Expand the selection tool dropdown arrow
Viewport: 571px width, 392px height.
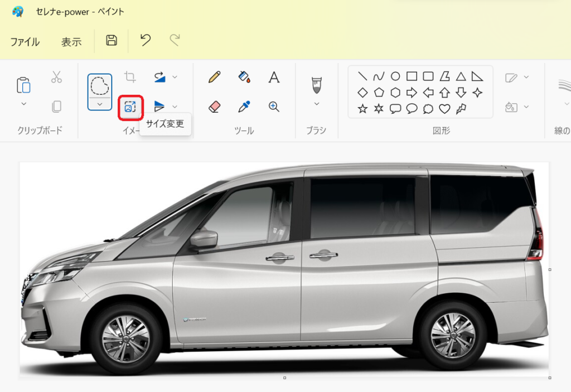(x=99, y=104)
